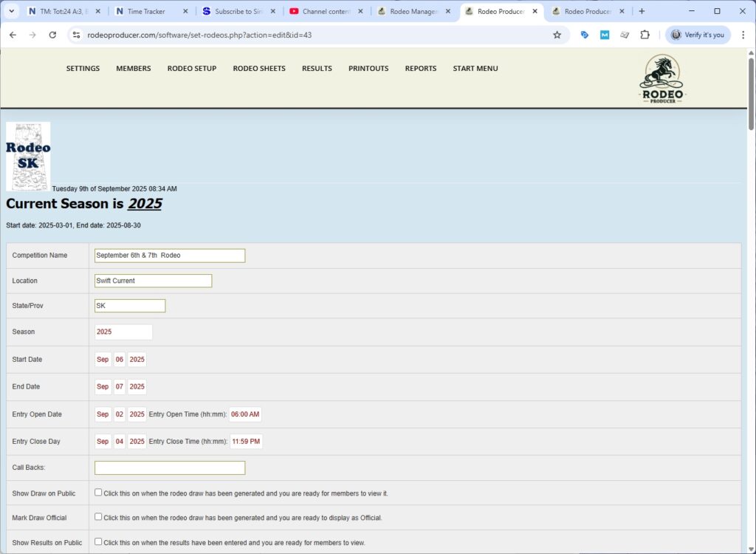Check the Mark Draw Official checkbox
The image size is (756, 554).
[98, 517]
